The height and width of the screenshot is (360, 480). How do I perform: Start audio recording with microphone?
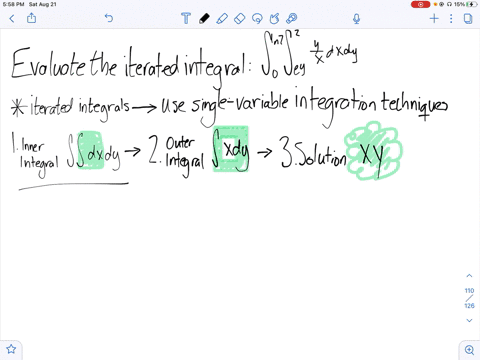click(x=356, y=18)
